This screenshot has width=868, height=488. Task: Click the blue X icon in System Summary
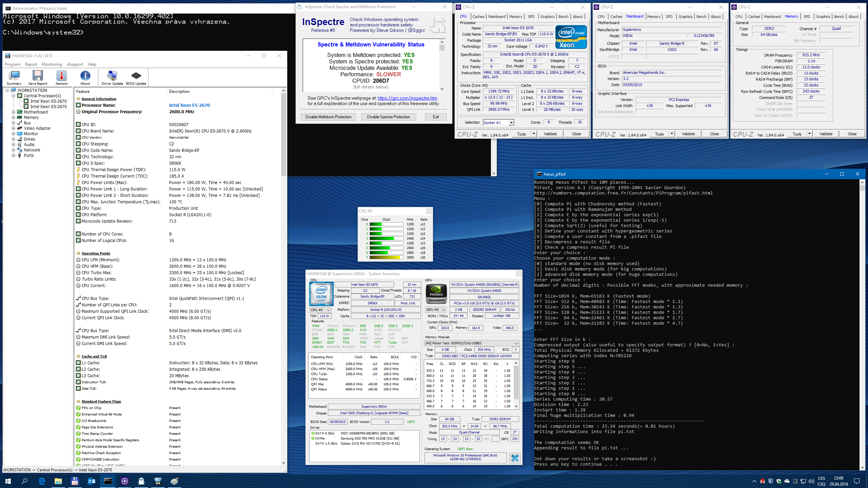(x=515, y=458)
